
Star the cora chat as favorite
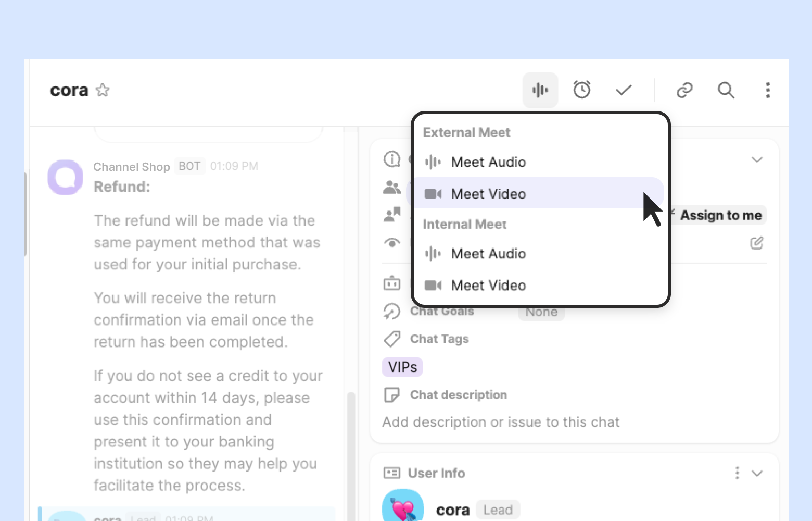[x=103, y=90]
